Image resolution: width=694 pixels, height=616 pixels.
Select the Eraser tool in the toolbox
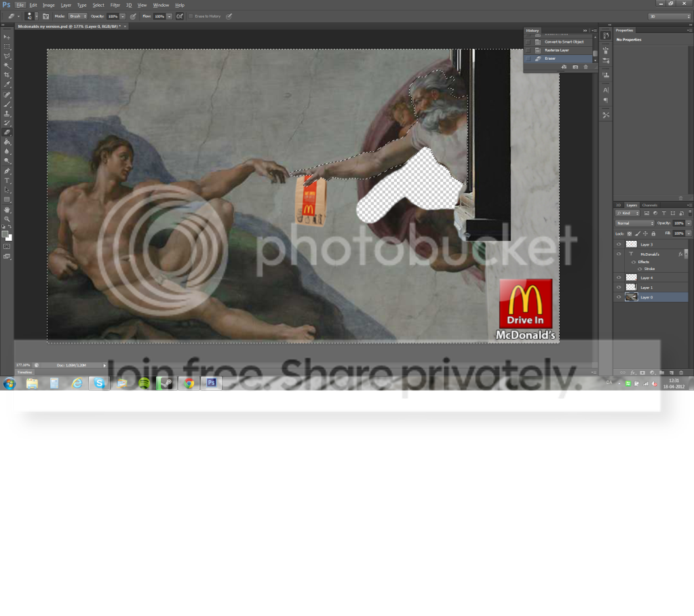(7, 132)
